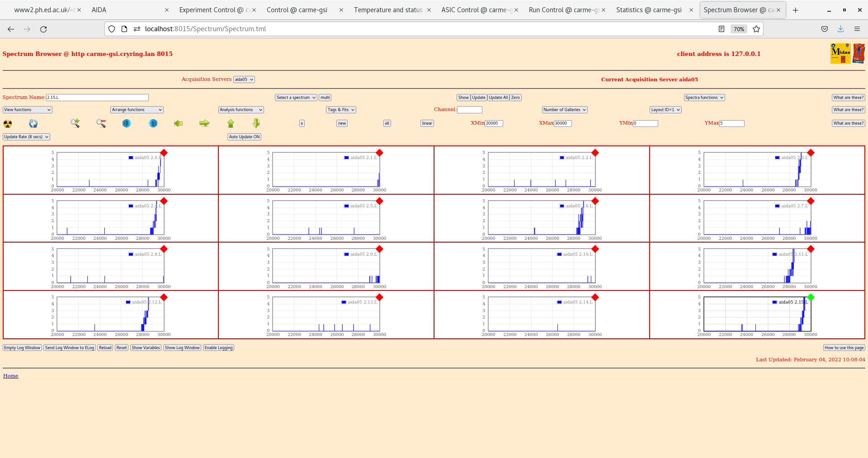The width and height of the screenshot is (868, 458).
Task: Toggle the linear scale button
Action: tap(427, 123)
